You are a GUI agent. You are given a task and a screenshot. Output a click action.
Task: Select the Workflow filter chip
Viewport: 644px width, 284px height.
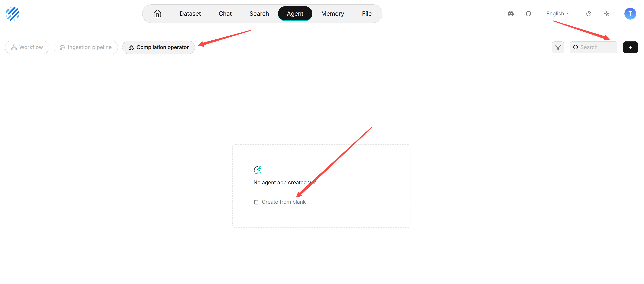27,47
